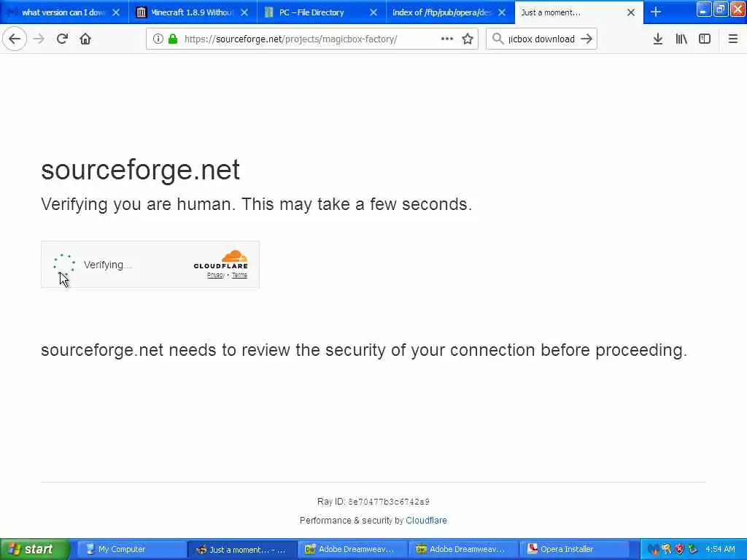Click the forward navigation arrow
The height and width of the screenshot is (560, 747).
[39, 39]
